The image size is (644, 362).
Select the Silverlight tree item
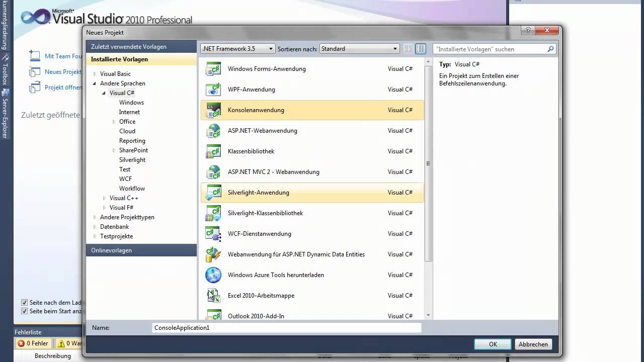click(132, 160)
